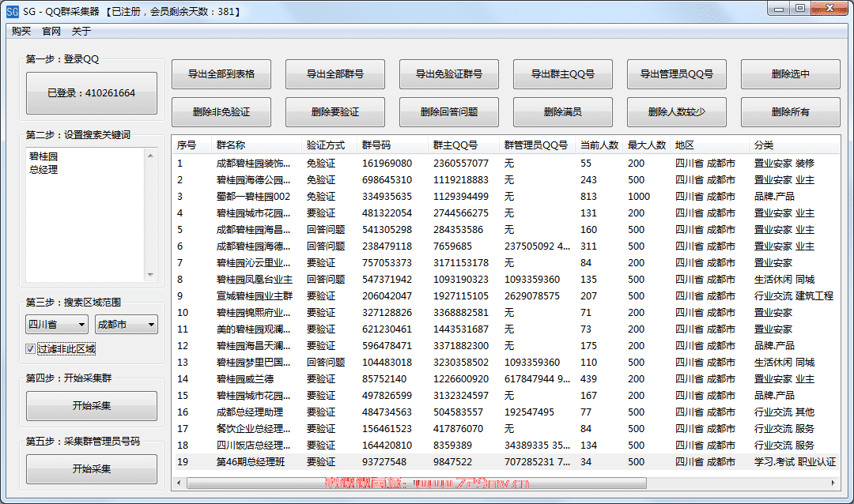The height and width of the screenshot is (504, 854).
Task: Sort by 群号码 column header
Action: point(393,145)
